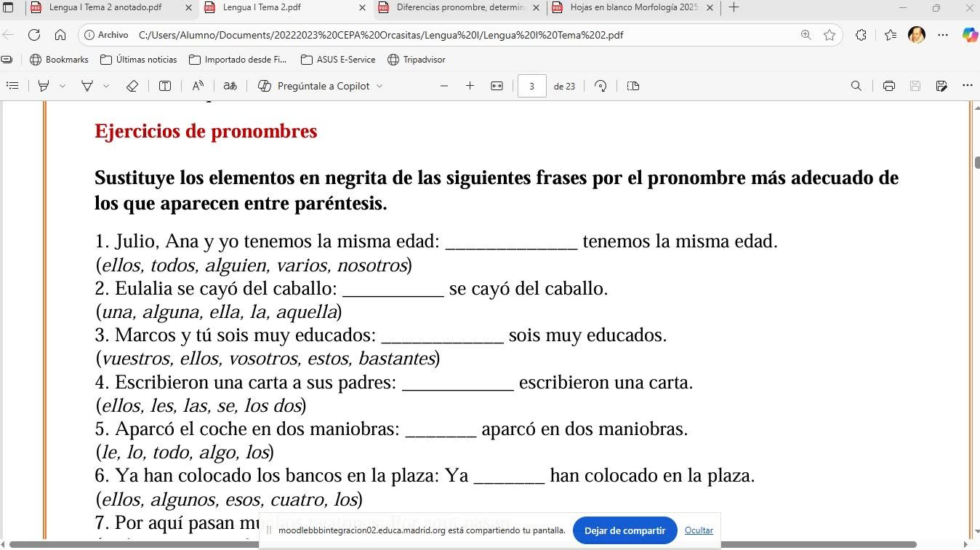Click sentence '4. Escribieron una carta a sus padres'

point(245,382)
